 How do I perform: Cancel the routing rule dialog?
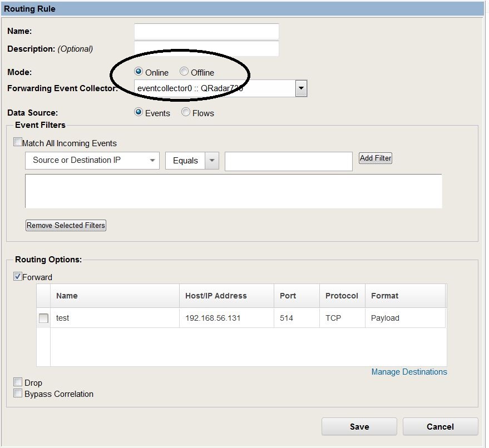pos(441,426)
